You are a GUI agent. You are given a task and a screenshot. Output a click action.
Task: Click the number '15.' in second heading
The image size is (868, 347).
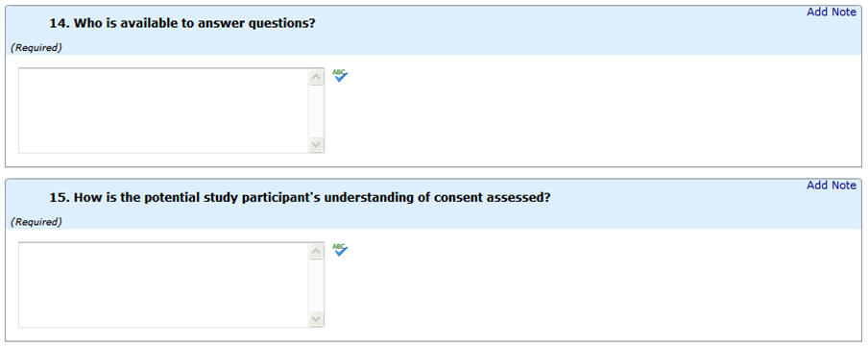tap(60, 197)
